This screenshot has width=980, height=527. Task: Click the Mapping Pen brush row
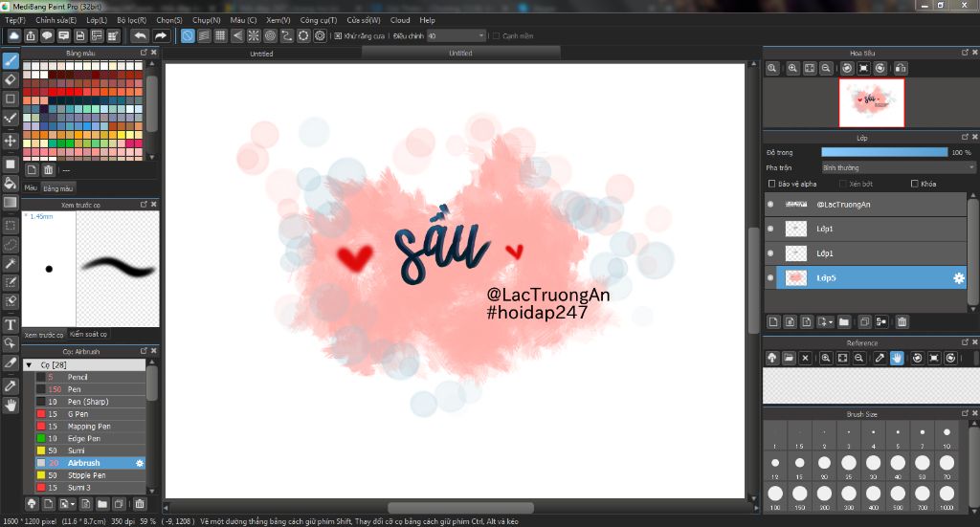(91, 427)
